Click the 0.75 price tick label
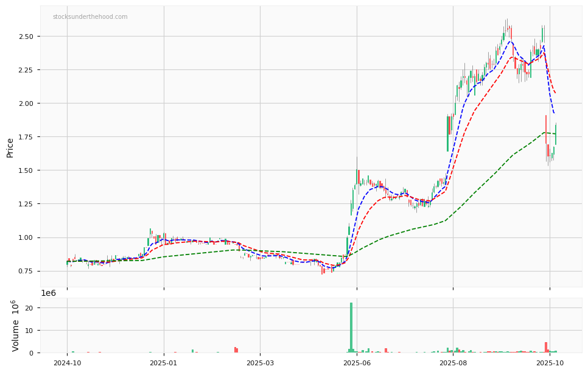Image resolution: width=588 pixels, height=372 pixels. [x=27, y=271]
